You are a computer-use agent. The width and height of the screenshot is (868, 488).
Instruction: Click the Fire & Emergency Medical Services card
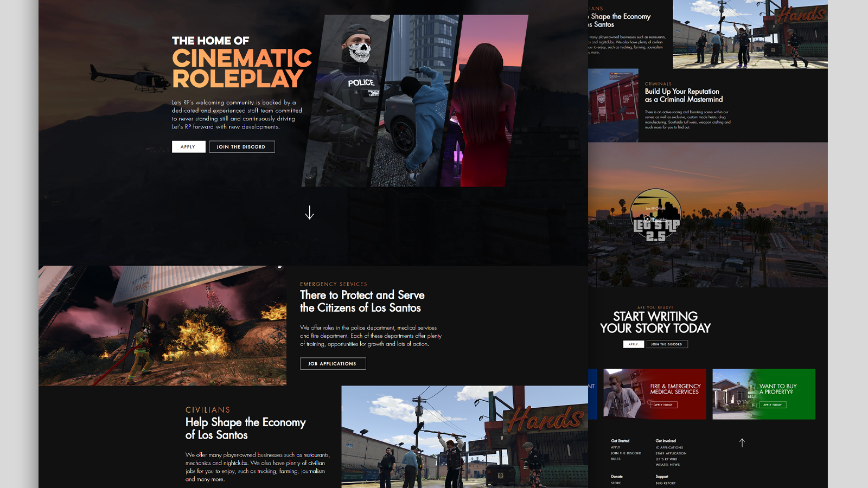[x=655, y=394]
